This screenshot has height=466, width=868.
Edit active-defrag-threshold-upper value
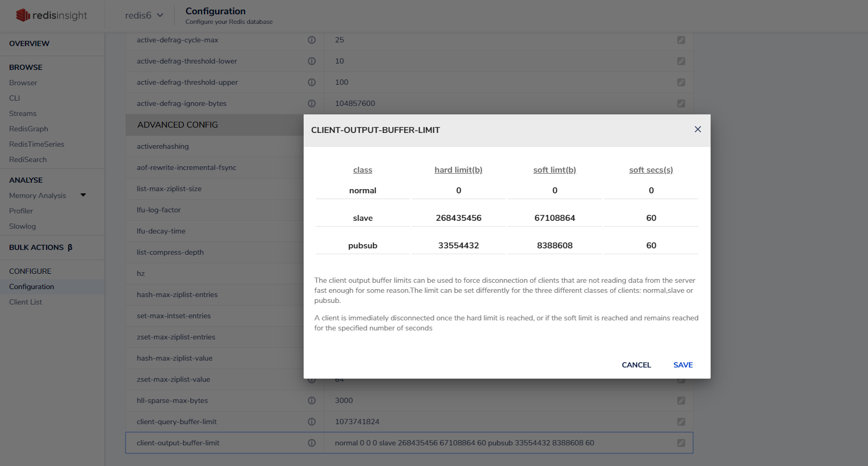[681, 82]
